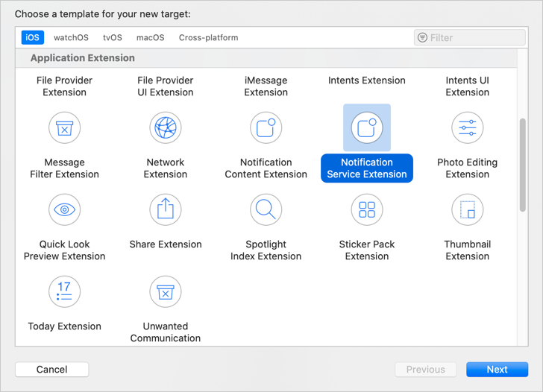The image size is (543, 392).
Task: Click the Next button
Action: click(x=497, y=370)
